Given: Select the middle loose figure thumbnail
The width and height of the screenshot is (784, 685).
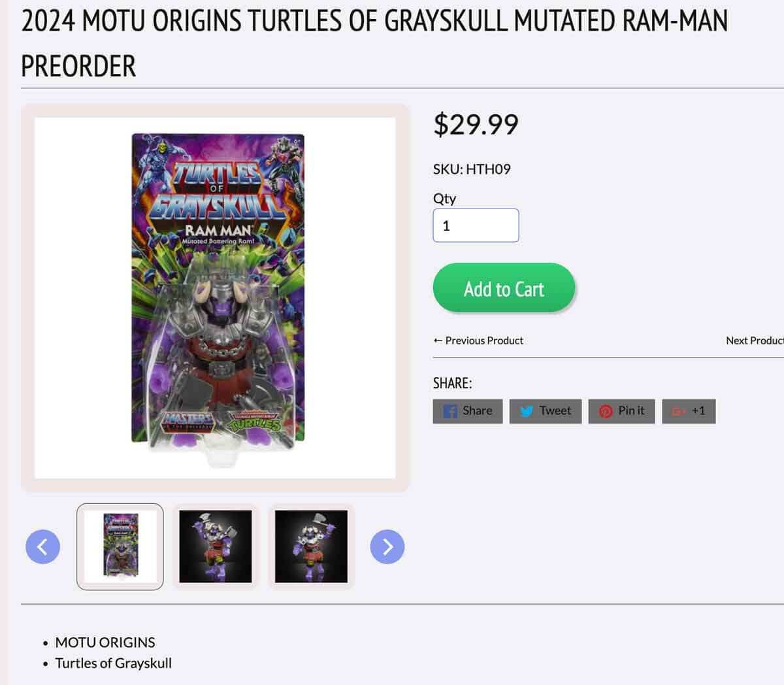Looking at the screenshot, I should [x=214, y=546].
